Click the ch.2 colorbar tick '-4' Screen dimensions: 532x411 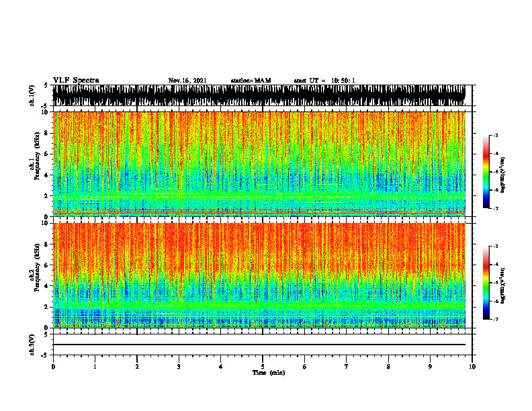pyautogui.click(x=496, y=265)
